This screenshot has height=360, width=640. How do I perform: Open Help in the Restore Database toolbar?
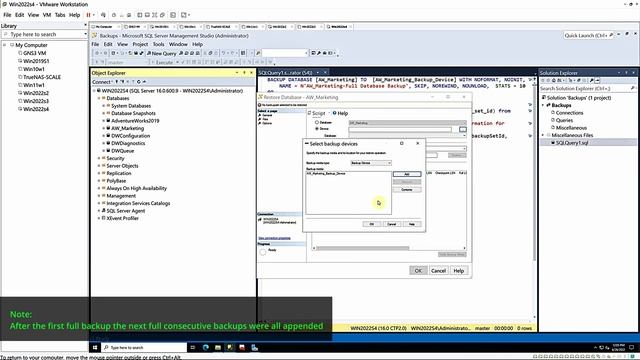click(340, 113)
